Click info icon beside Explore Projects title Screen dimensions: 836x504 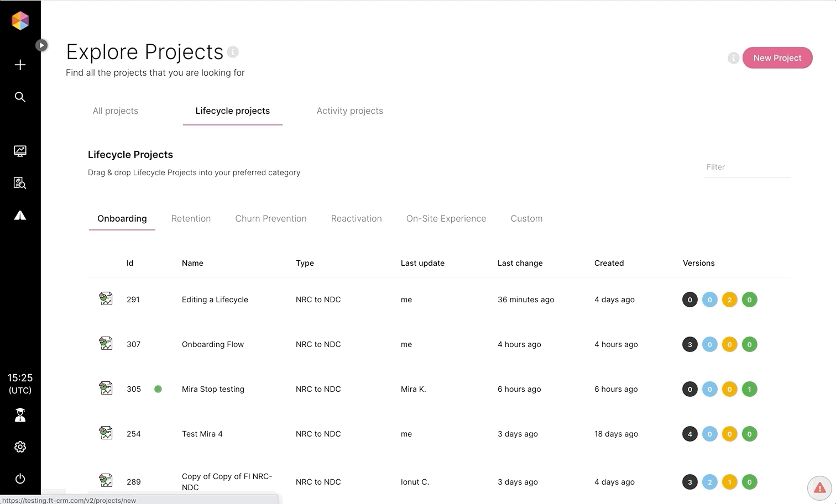[x=233, y=52]
